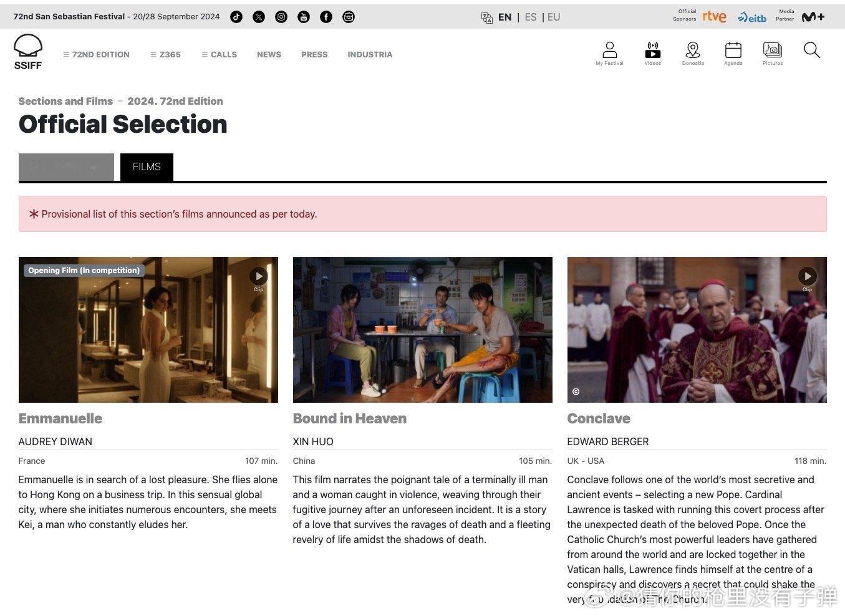Image resolution: width=845 pixels, height=616 pixels.
Task: Click the UK - USA country label
Action: (586, 461)
